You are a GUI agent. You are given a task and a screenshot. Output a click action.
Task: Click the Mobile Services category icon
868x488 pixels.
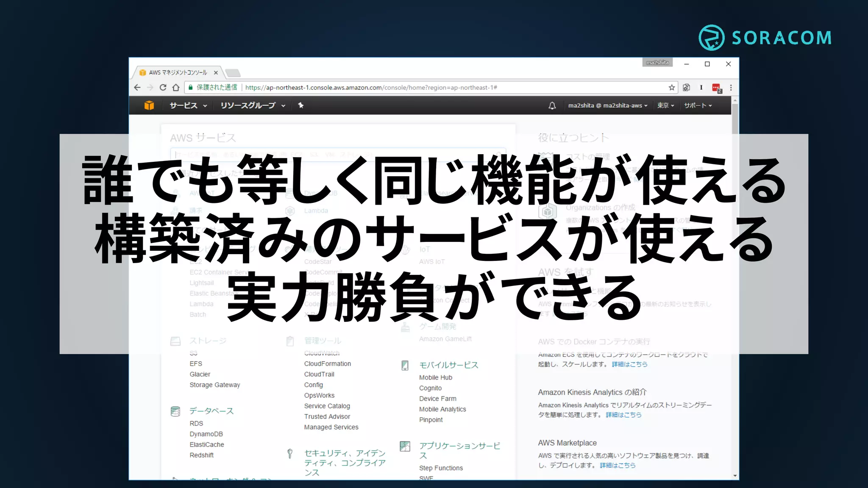point(405,365)
